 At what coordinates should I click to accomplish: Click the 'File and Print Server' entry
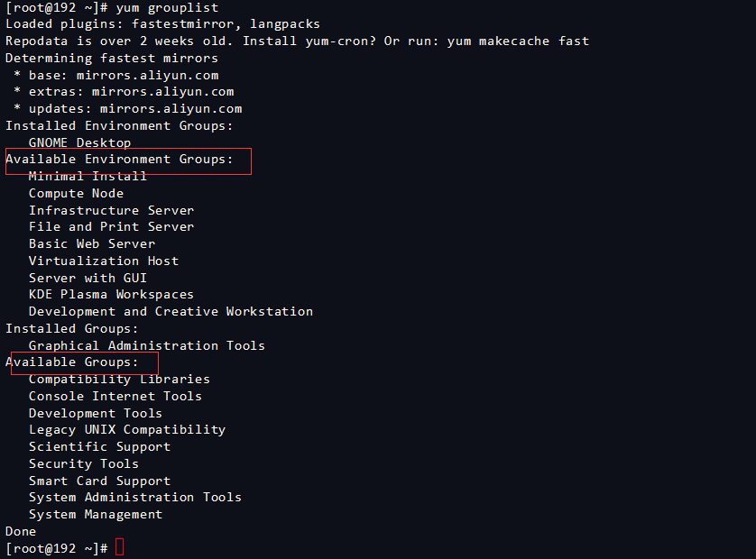coord(111,227)
